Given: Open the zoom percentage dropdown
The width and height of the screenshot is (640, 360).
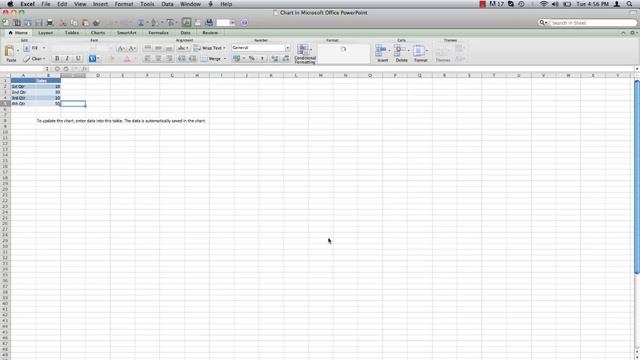Looking at the screenshot, I should coord(233,22).
